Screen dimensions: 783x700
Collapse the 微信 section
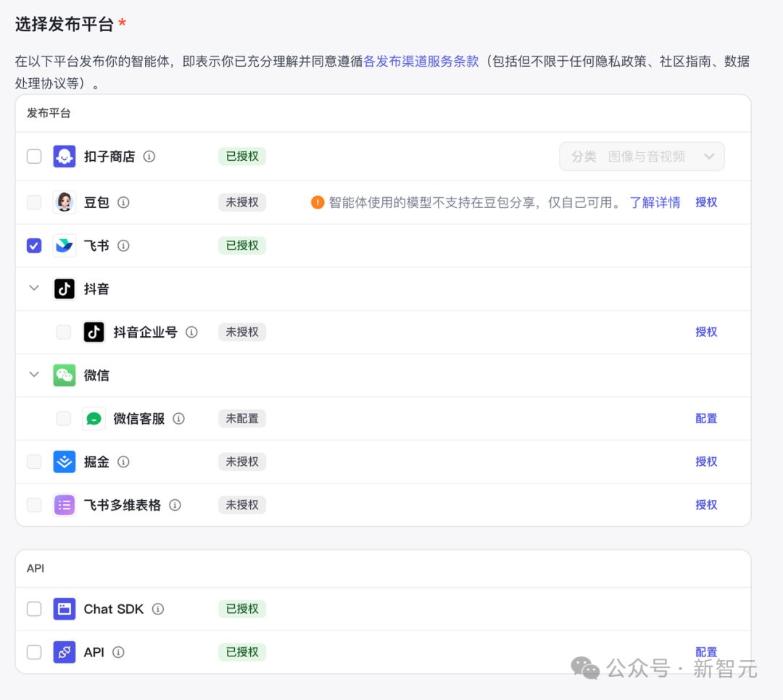coord(33,375)
